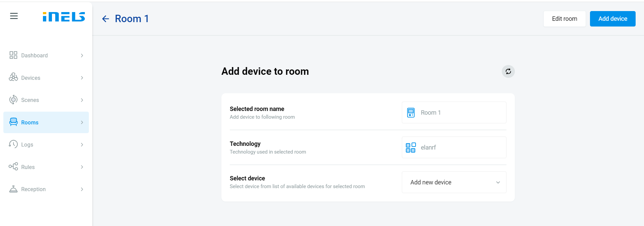The image size is (644, 226).
Task: Expand the Devices menu chevron
Action: pos(82,78)
